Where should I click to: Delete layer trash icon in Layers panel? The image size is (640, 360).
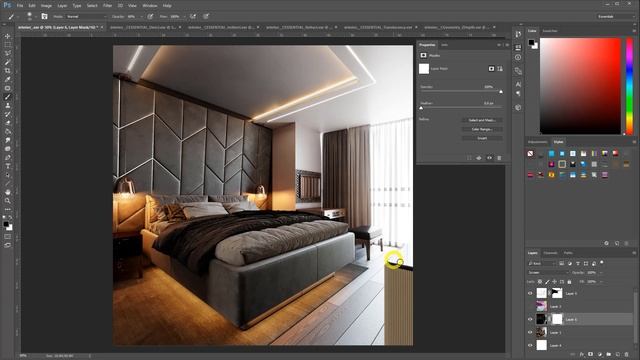click(627, 354)
